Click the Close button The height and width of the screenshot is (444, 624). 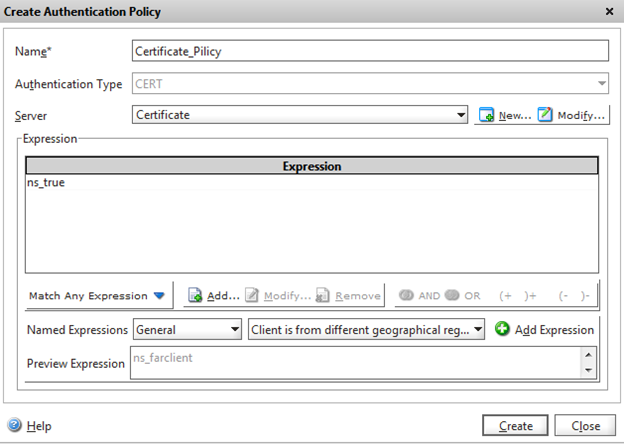(x=585, y=425)
